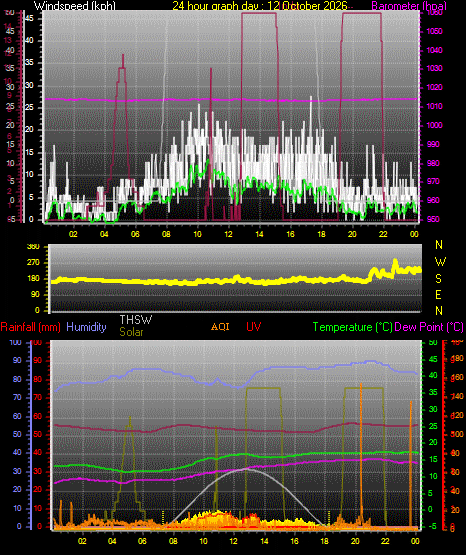466x555 pixels.
Task: Select blue humidity axis value 20
Action: tap(17, 490)
